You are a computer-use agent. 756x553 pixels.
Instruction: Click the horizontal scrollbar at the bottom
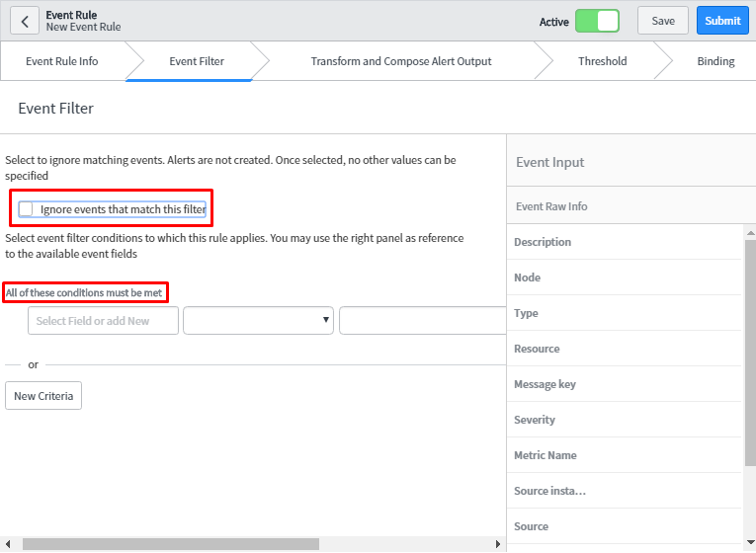tap(170, 544)
